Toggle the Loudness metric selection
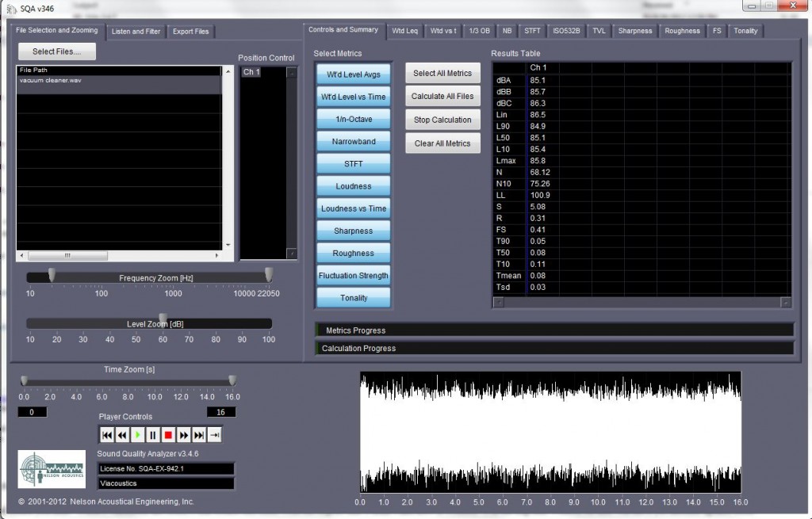Image resolution: width=812 pixels, height=519 pixels. tap(353, 185)
